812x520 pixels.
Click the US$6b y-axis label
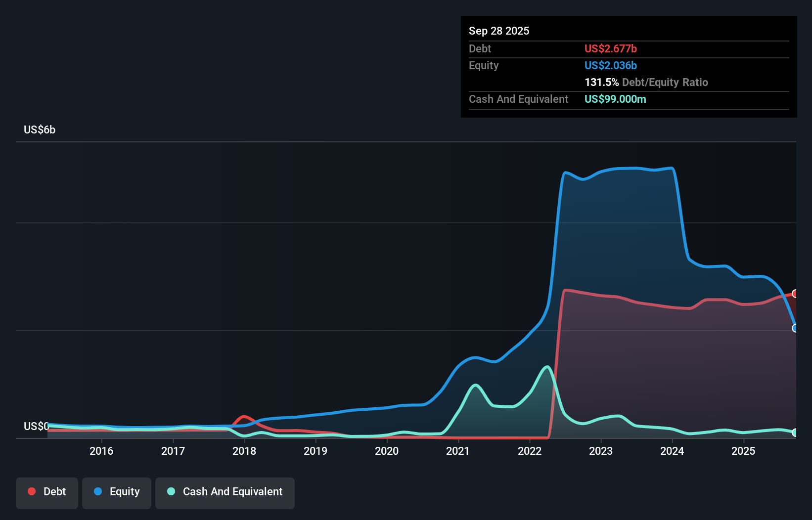coord(40,130)
